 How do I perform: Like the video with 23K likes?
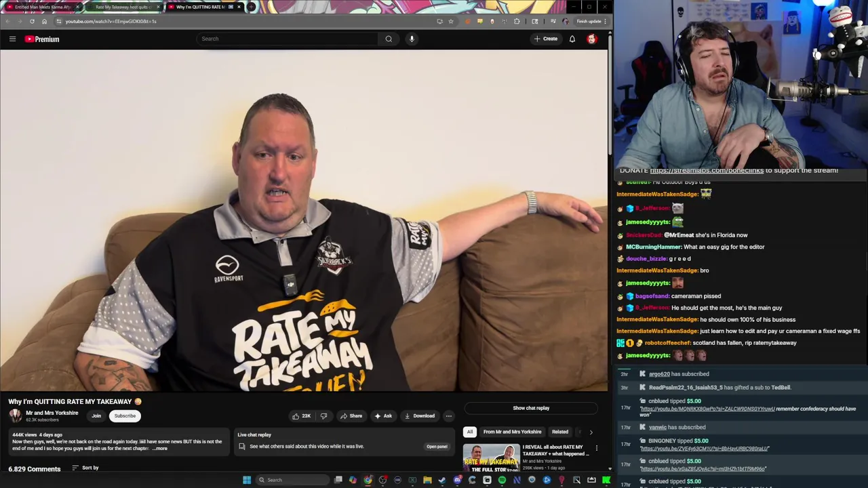(x=300, y=416)
